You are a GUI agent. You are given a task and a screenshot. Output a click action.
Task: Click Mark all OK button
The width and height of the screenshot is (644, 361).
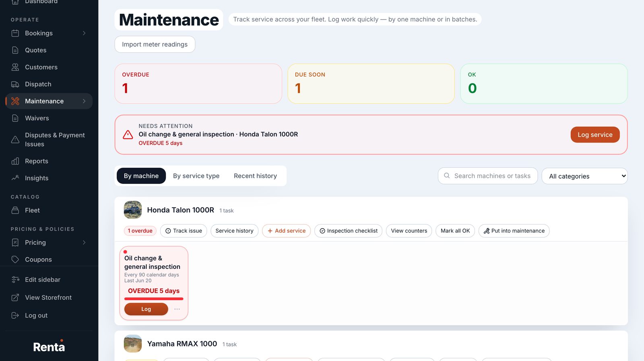455,231
